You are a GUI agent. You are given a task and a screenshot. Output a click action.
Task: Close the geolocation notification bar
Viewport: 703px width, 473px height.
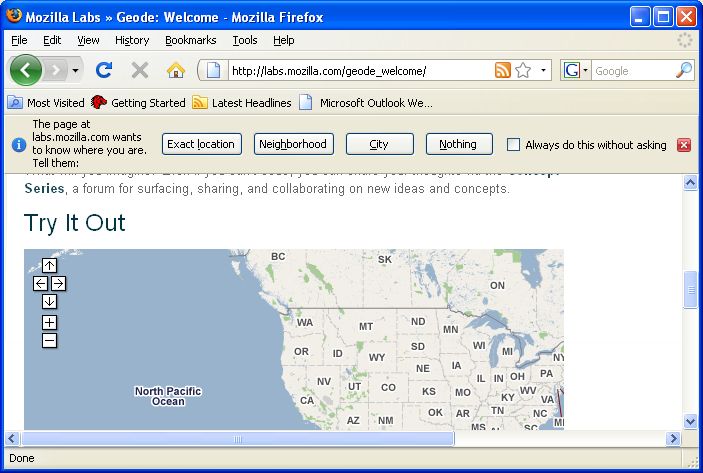684,145
